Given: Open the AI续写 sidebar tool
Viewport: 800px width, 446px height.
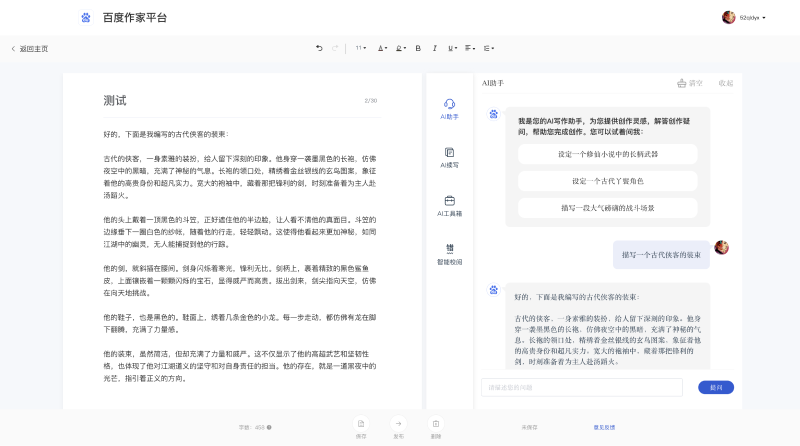Looking at the screenshot, I should (x=449, y=157).
